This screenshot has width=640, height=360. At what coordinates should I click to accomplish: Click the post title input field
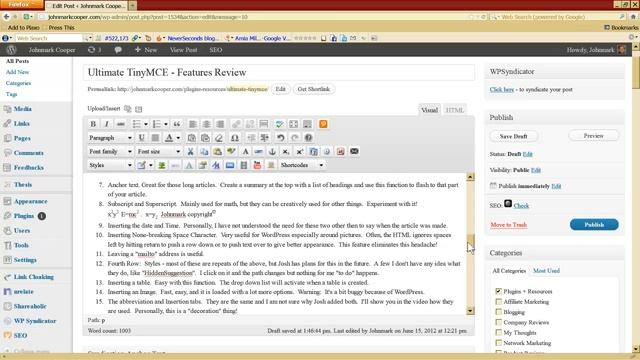tap(279, 72)
